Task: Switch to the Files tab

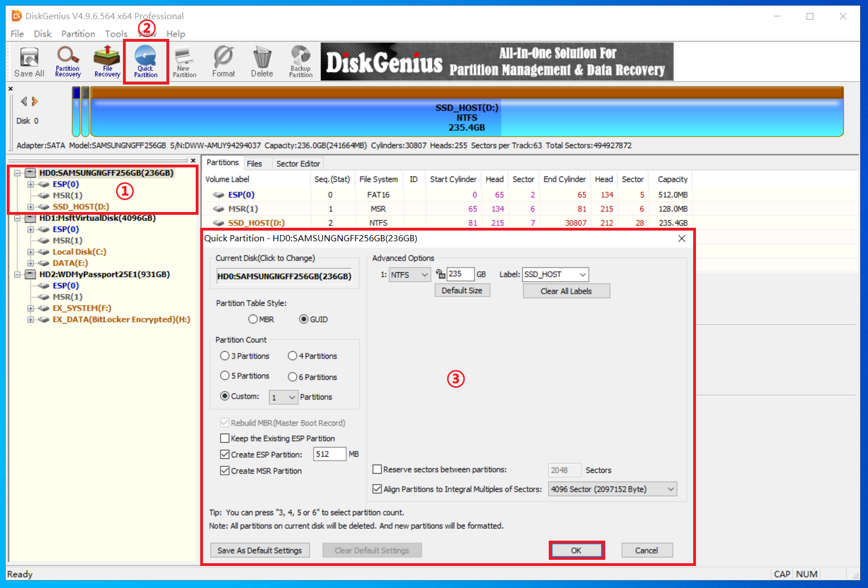Action: 254,163
